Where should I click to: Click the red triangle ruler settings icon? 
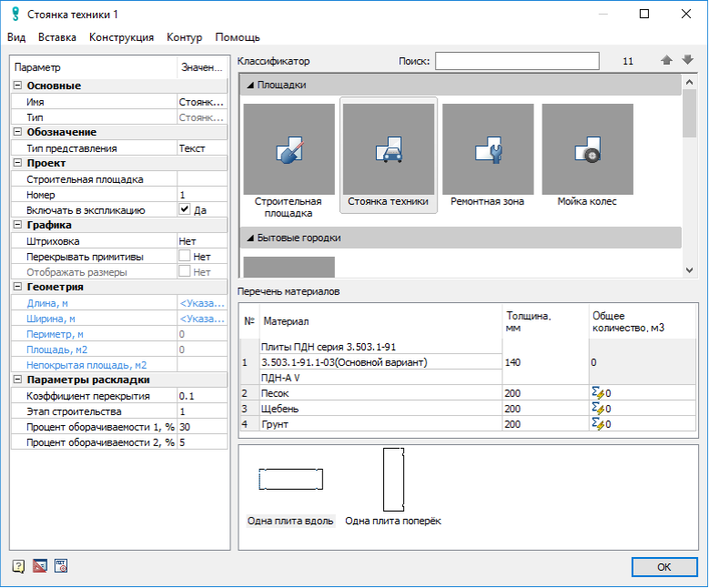coord(40,566)
